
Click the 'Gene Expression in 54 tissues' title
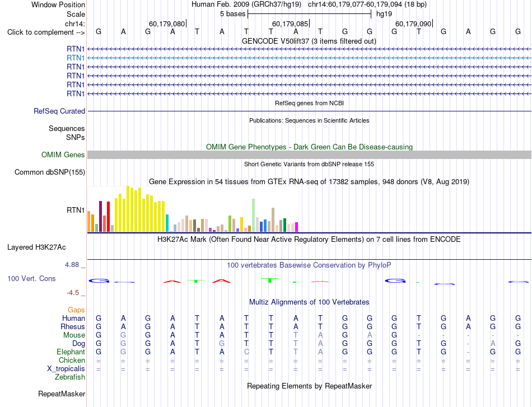[309, 182]
